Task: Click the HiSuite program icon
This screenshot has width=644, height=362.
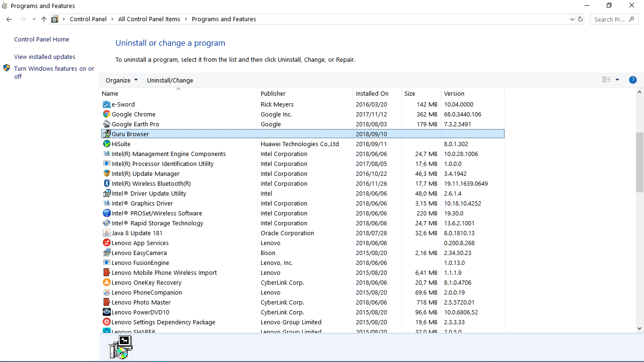Action: [x=107, y=144]
